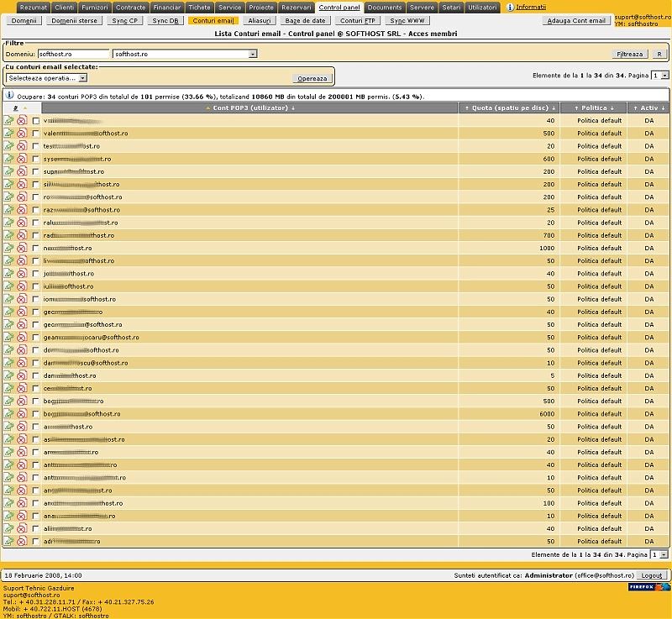The width and height of the screenshot is (672, 619).
Task: Check the box for the quota 700 account
Action: click(x=35, y=236)
